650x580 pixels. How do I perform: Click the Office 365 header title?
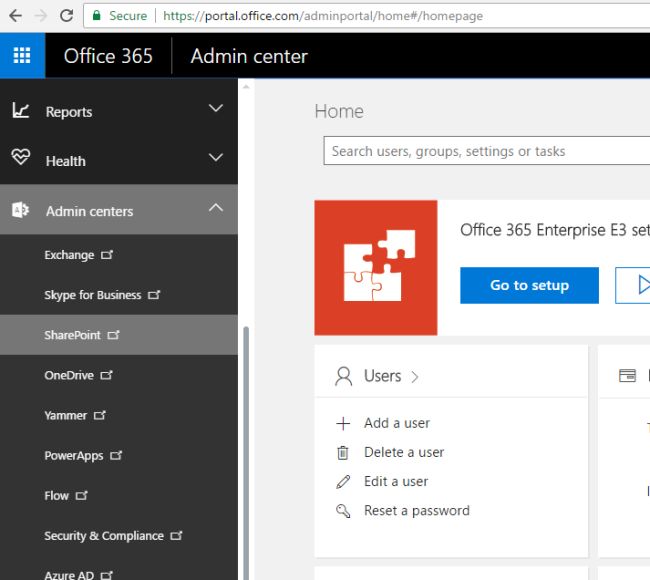click(108, 56)
